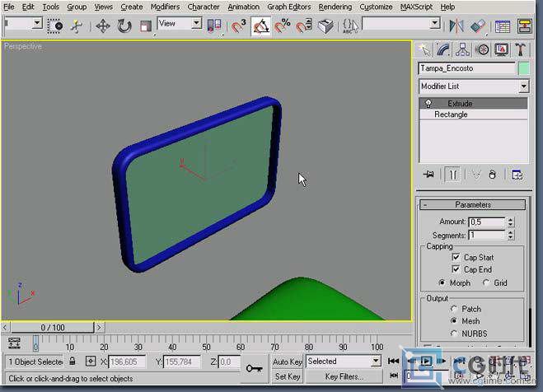Screen dimensions: 543x392
Task: Toggle the Selection Lock padlock icon
Action: click(72, 362)
